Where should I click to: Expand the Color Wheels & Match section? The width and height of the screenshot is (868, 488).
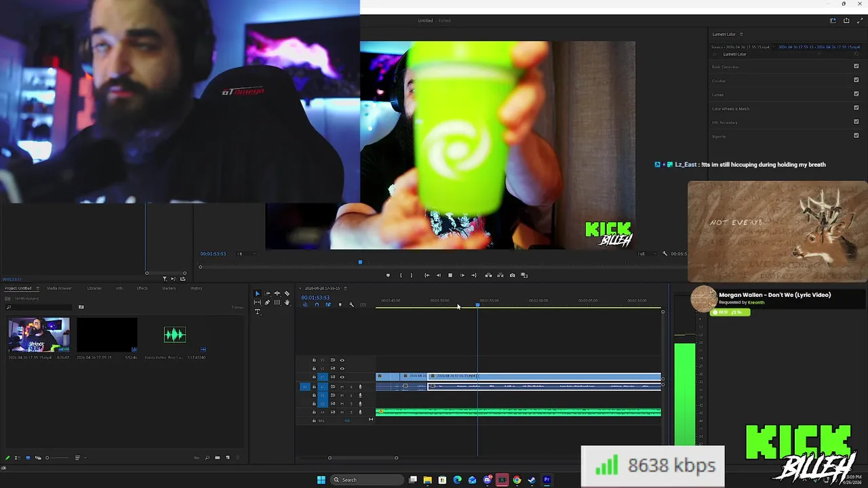click(730, 108)
